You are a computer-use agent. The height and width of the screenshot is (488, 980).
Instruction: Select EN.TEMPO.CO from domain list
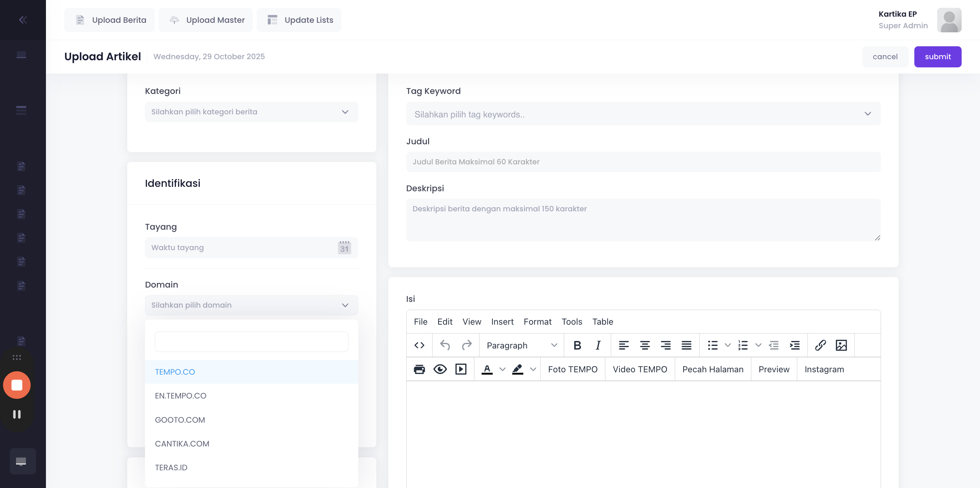tap(180, 395)
